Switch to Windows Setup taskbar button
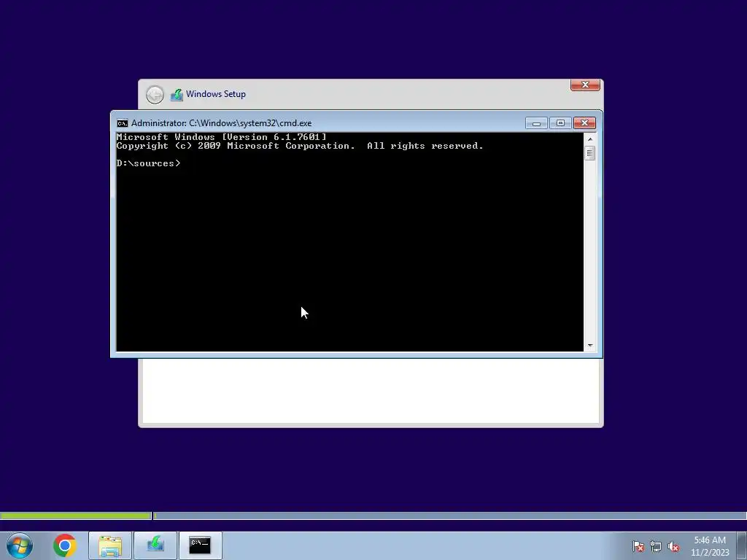Viewport: 747px width, 560px height. coord(155,545)
